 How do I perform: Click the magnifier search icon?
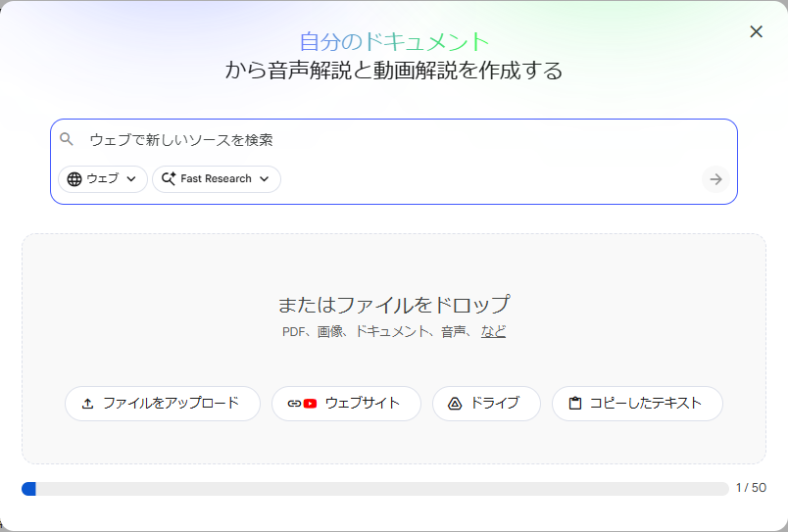(x=67, y=139)
